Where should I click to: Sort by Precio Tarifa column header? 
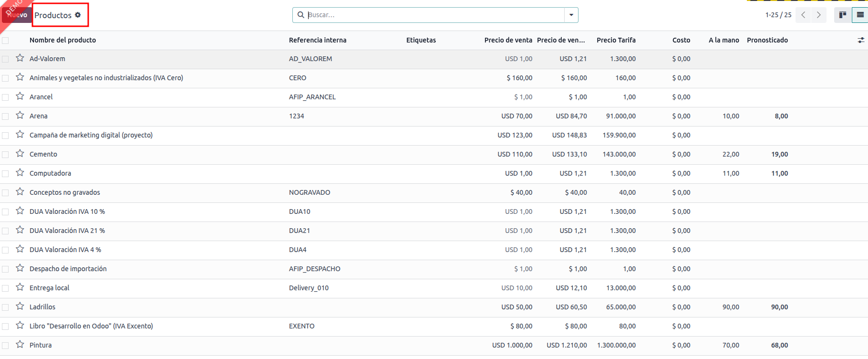pos(616,40)
